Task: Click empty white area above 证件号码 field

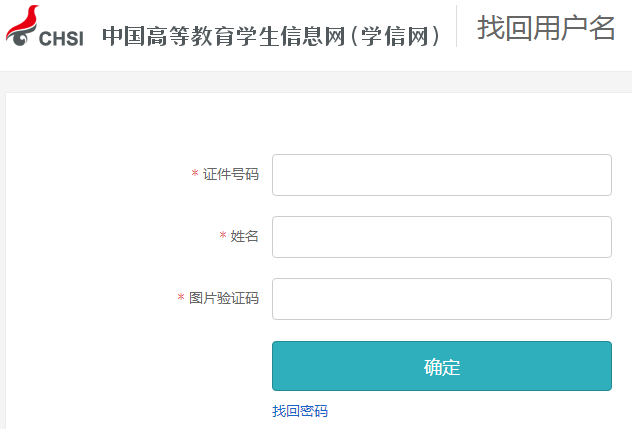Action: (442, 125)
